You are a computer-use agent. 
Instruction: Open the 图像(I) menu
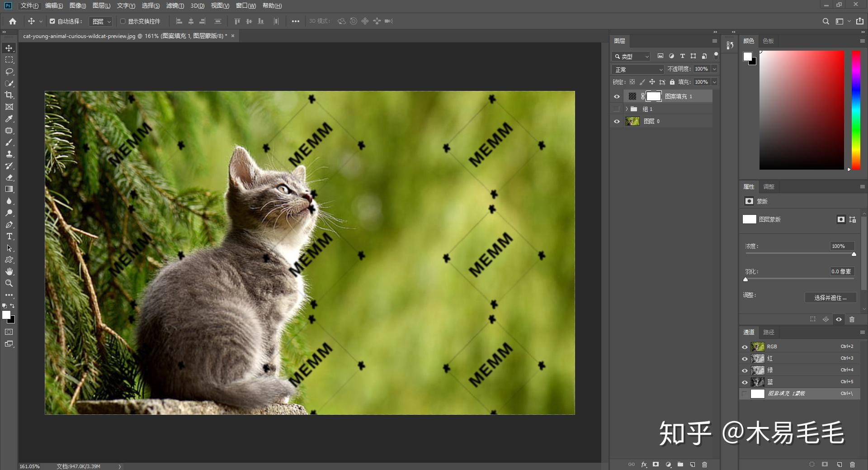78,6
